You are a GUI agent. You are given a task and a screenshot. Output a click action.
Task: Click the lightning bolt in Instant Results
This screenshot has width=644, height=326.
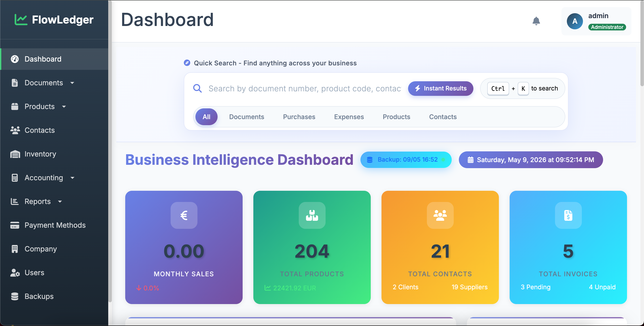[x=418, y=88]
